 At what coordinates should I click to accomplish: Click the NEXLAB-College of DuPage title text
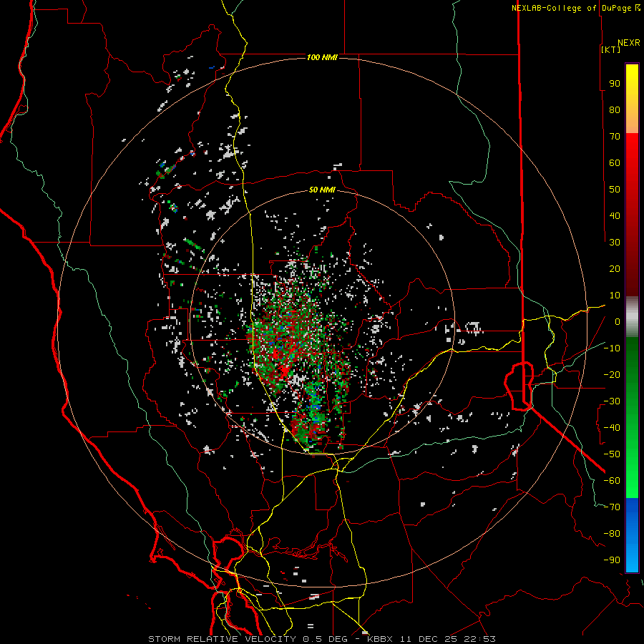(572, 8)
